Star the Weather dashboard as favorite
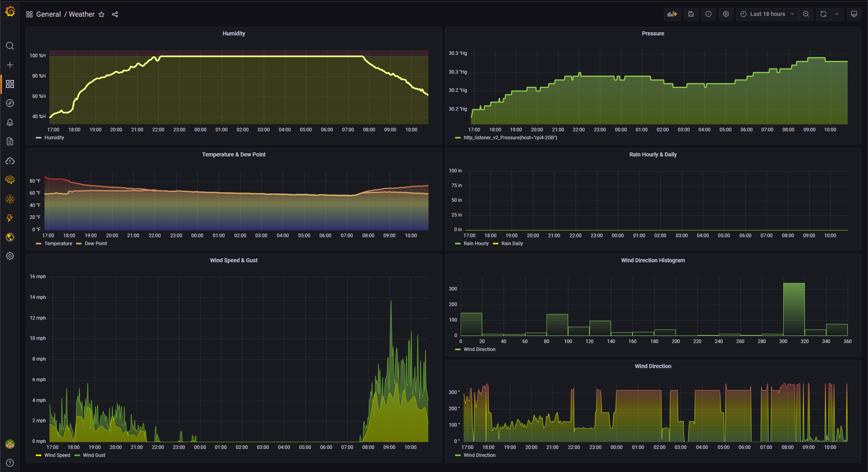 pos(101,14)
